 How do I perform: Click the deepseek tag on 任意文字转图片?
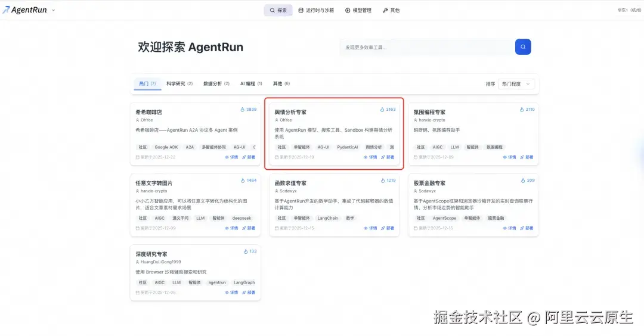pyautogui.click(x=241, y=218)
